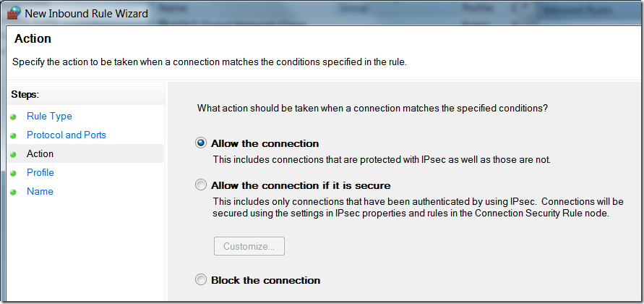Viewport: 644px width, 304px height.
Task: Open the Protocol and Ports step
Action: pos(66,135)
